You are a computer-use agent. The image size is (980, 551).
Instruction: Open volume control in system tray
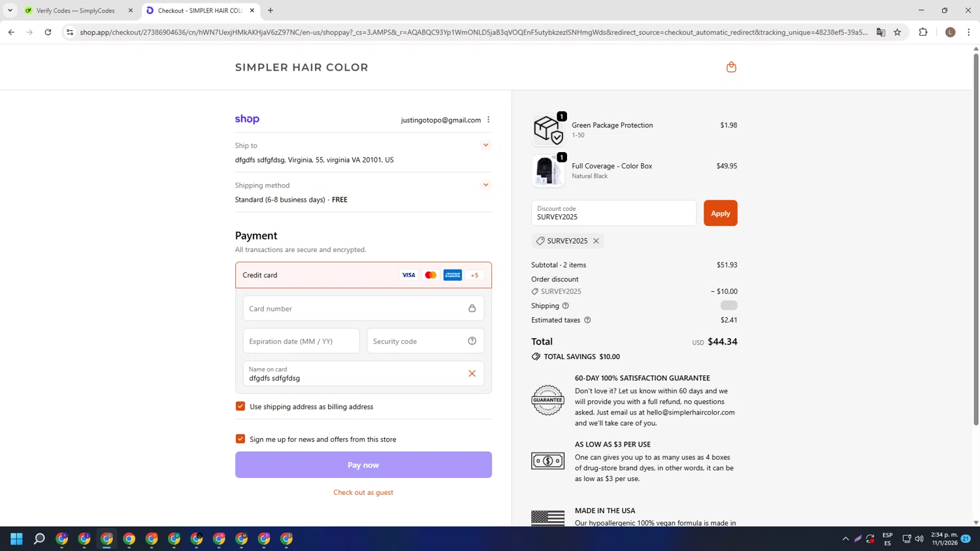(x=919, y=539)
